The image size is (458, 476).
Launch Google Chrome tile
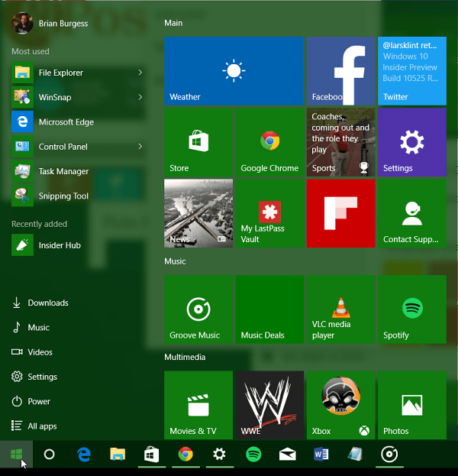click(269, 142)
